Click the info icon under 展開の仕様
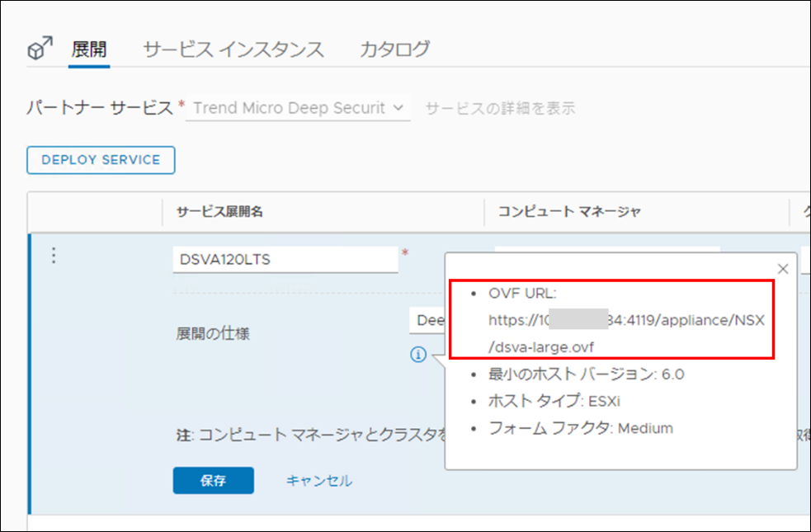 (418, 355)
